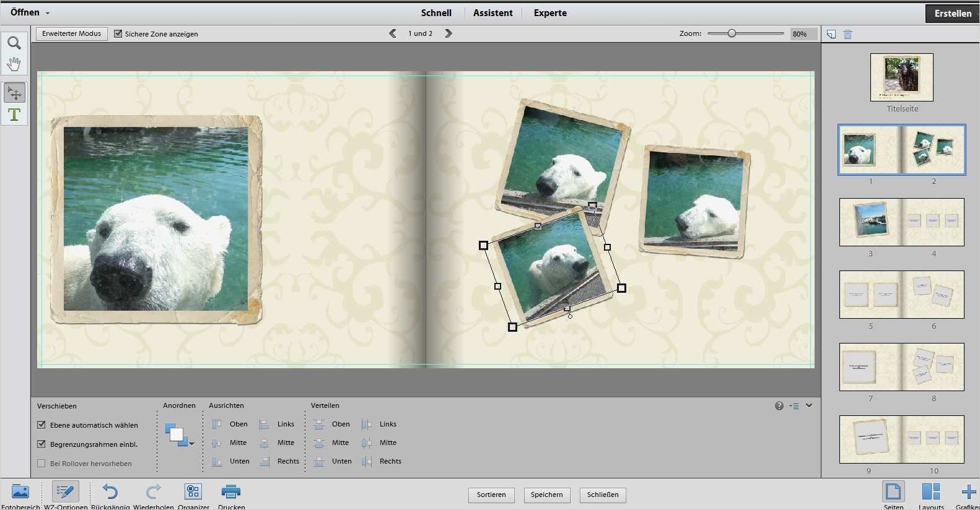
Task: Switch to the Schnell tab
Action: (x=436, y=13)
